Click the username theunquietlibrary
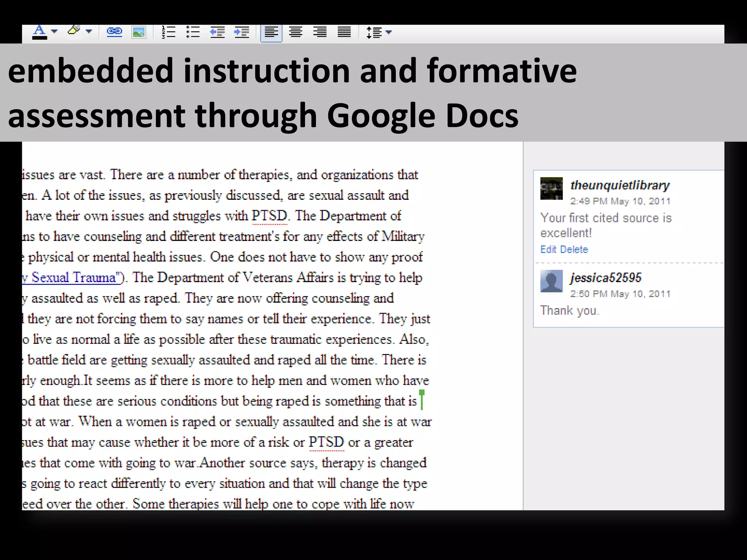Screen dimensions: 747x560 point(620,185)
